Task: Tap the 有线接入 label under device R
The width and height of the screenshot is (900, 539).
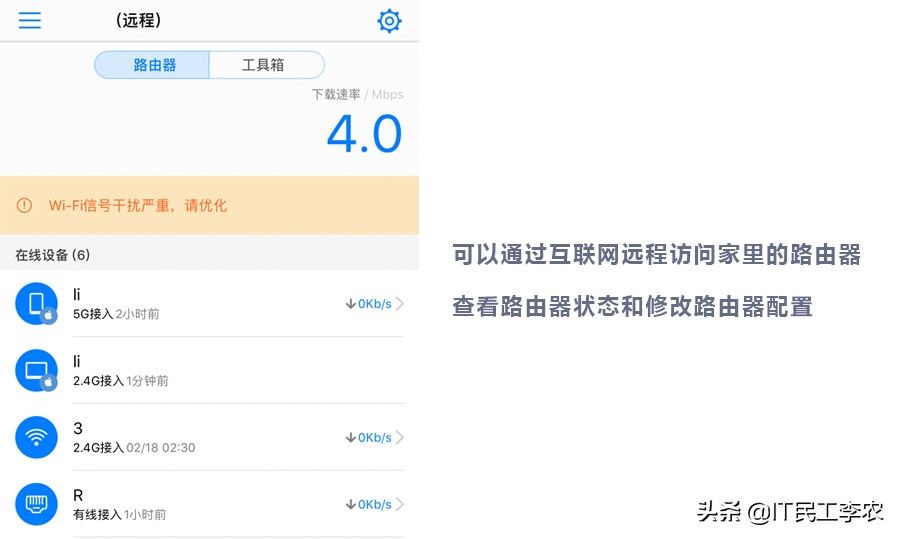Action: click(x=97, y=514)
